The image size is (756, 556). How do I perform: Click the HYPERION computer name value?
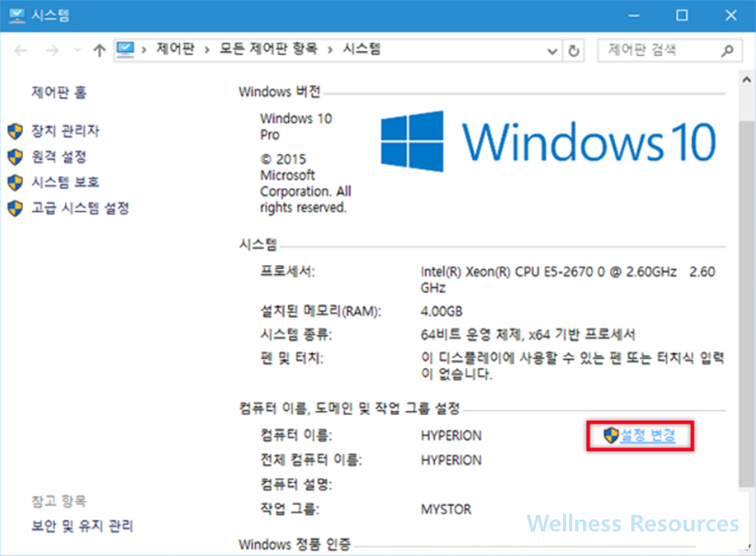click(x=451, y=436)
